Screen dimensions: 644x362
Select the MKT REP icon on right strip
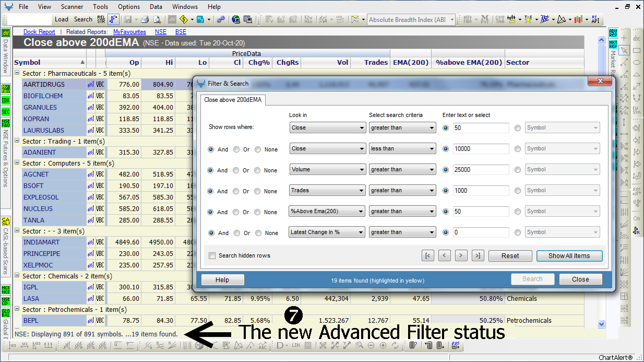click(613, 44)
